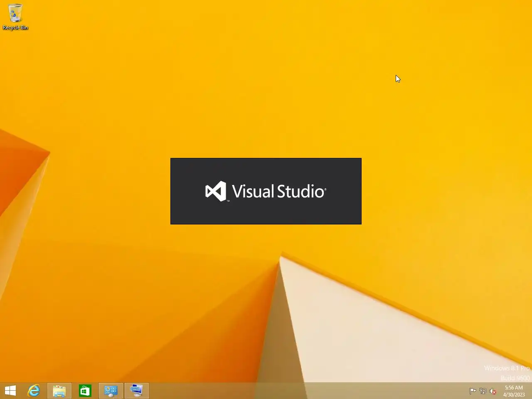Open the Action Center flag icon
The image size is (532, 399).
[473, 391]
